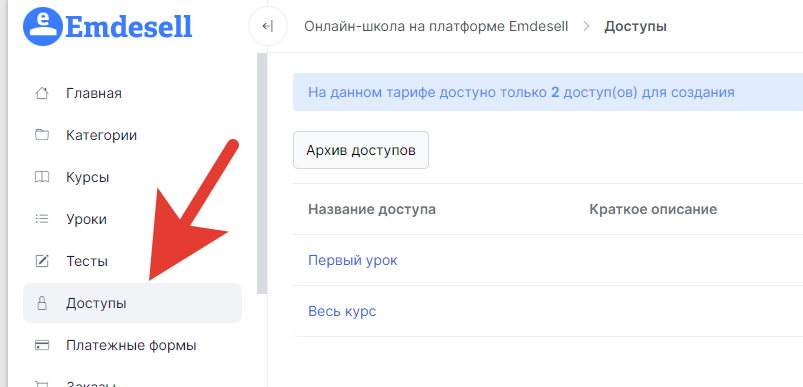Click the Тесты edit icon
The width and height of the screenshot is (803, 387).
coord(42,261)
